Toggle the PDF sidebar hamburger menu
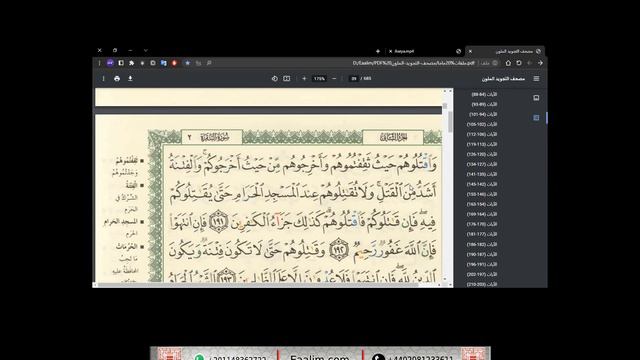 [536, 78]
